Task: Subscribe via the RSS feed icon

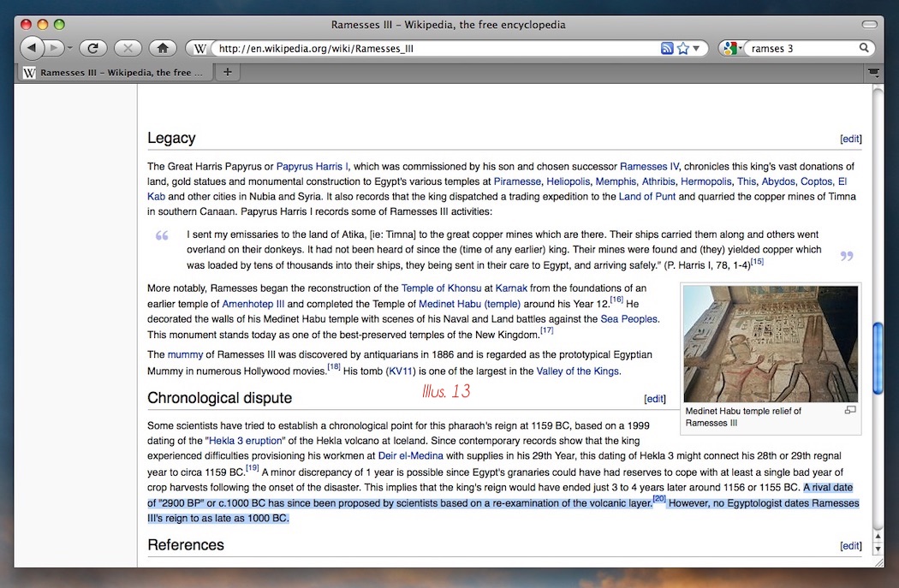Action: (667, 49)
